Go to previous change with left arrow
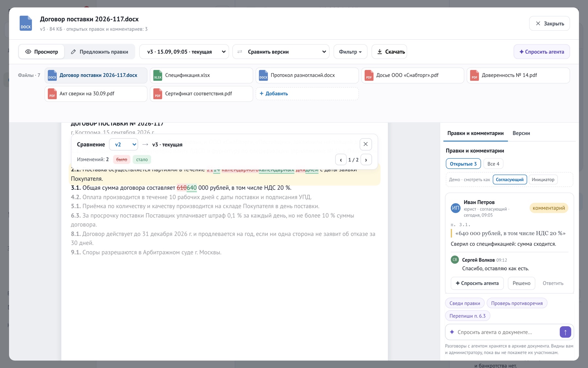Viewport: 588px width, 368px height. (341, 160)
